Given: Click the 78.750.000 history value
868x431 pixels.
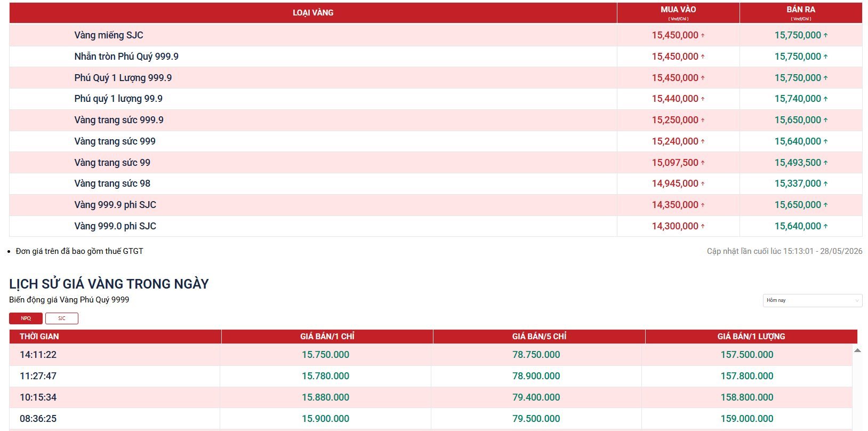Looking at the screenshot, I should 536,355.
